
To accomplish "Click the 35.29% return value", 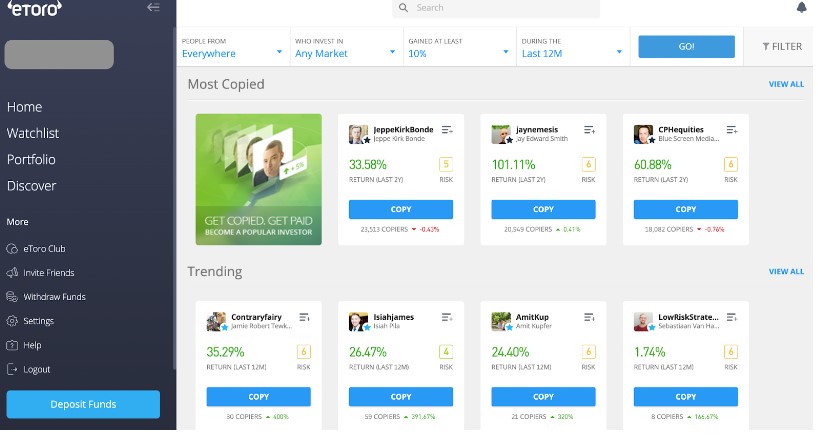I will [x=225, y=352].
